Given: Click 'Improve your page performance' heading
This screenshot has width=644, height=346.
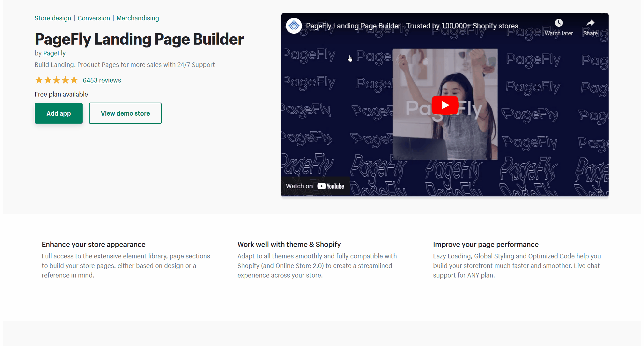Looking at the screenshot, I should [x=486, y=244].
